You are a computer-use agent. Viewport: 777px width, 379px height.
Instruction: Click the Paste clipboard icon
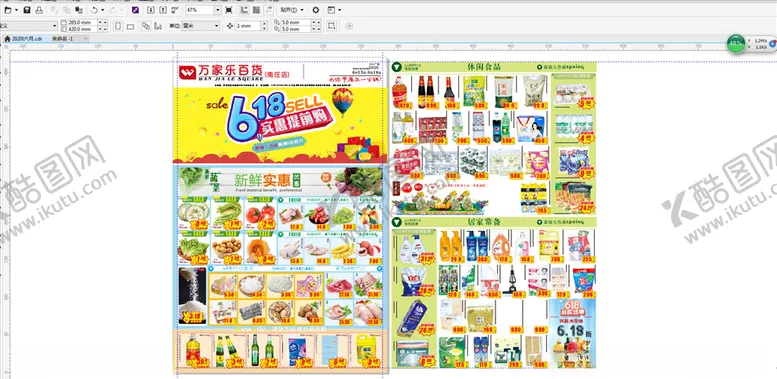[x=78, y=10]
